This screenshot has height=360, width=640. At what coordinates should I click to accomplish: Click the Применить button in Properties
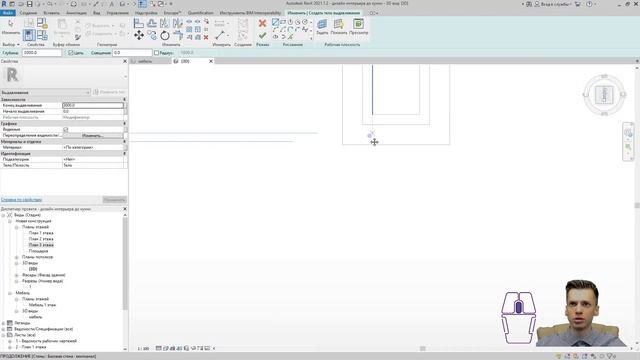[x=114, y=200]
